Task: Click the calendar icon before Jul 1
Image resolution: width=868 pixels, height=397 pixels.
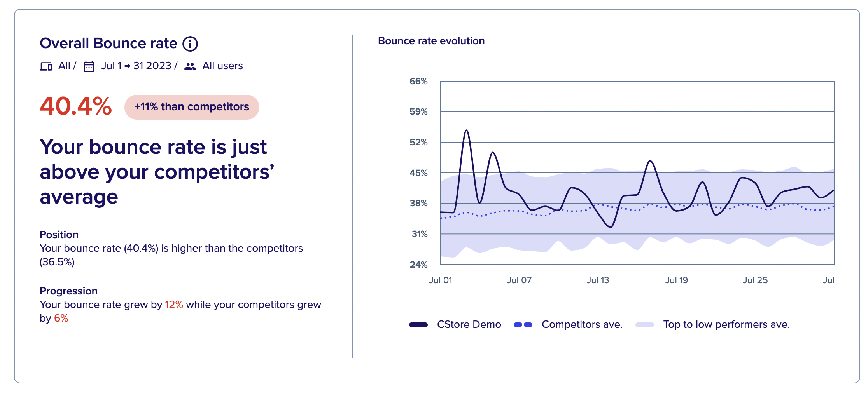Action: 89,66
